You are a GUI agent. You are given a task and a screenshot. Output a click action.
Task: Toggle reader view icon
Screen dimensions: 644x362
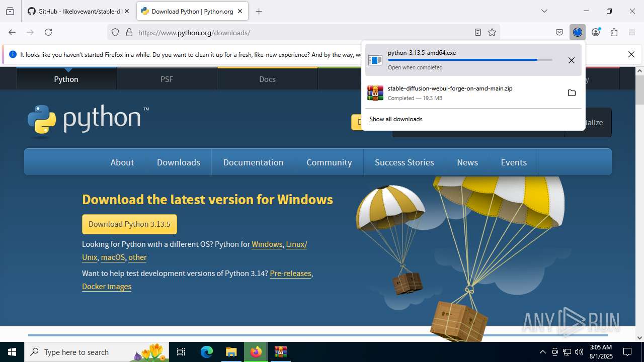coord(478,32)
